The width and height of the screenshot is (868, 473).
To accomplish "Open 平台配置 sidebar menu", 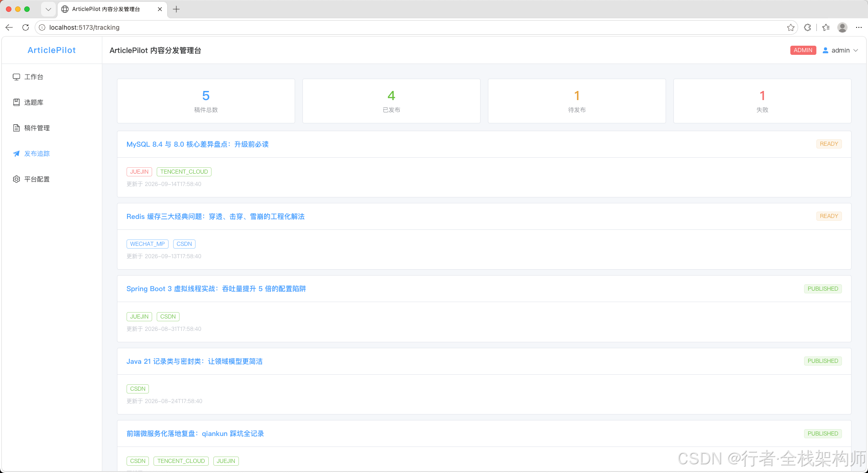I will coord(52,179).
